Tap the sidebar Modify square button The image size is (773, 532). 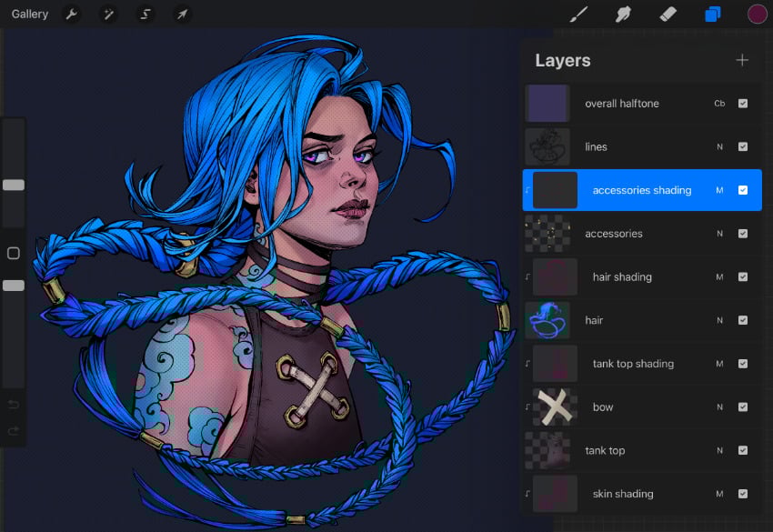click(14, 254)
